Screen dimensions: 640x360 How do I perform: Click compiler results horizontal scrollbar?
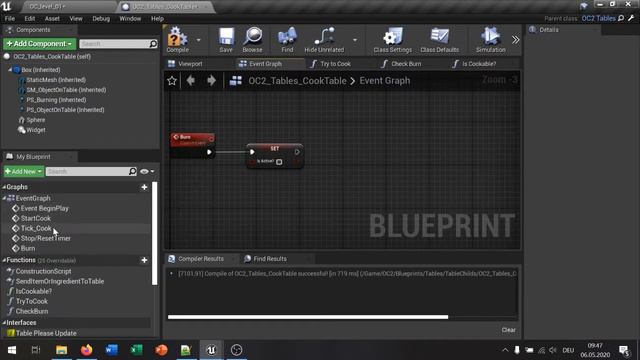(x=308, y=317)
